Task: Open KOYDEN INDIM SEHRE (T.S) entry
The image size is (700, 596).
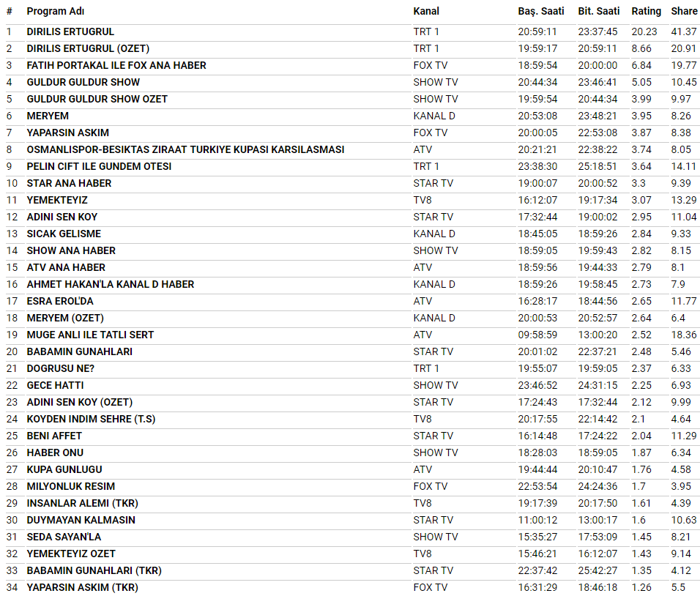Action: (91, 419)
